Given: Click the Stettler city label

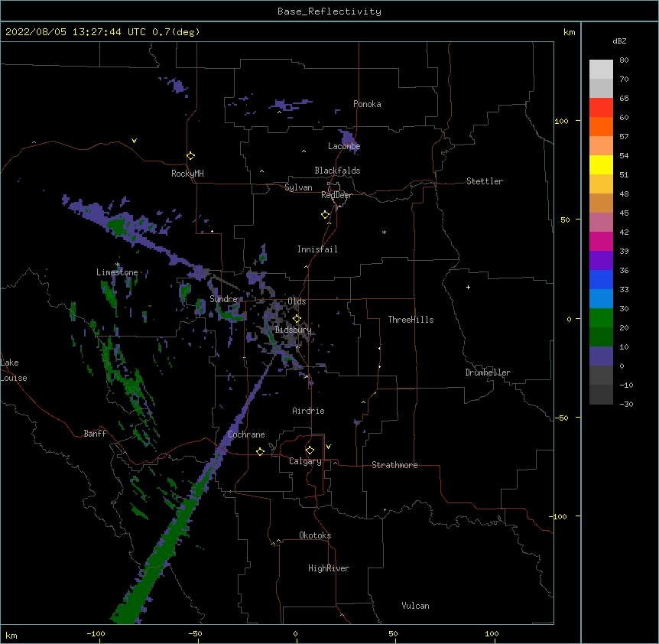Looking at the screenshot, I should [x=485, y=181].
